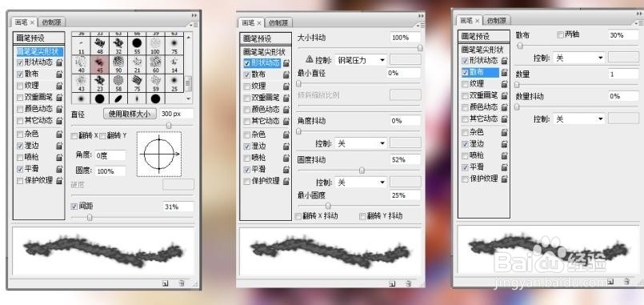Screen dimensions: 644x305
Task: Click the 31% spacing field
Action: [178, 207]
